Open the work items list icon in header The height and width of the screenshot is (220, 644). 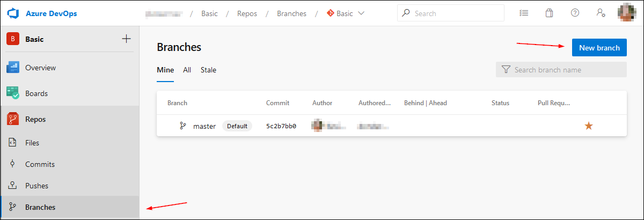(x=524, y=13)
